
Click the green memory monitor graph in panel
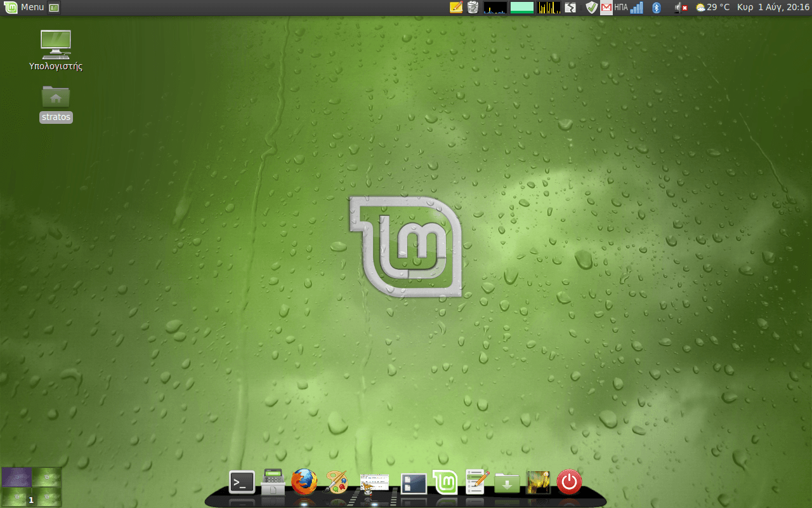coord(522,8)
